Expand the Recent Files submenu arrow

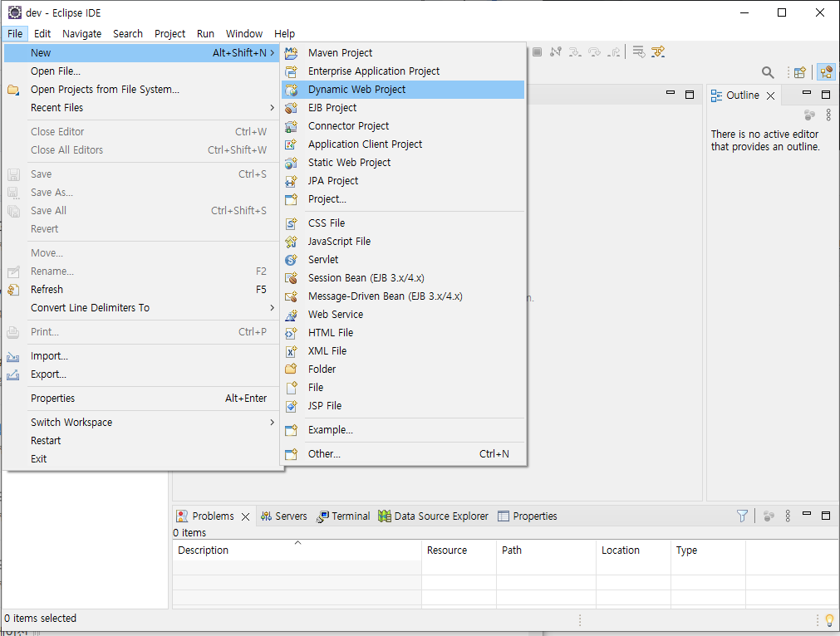click(273, 108)
